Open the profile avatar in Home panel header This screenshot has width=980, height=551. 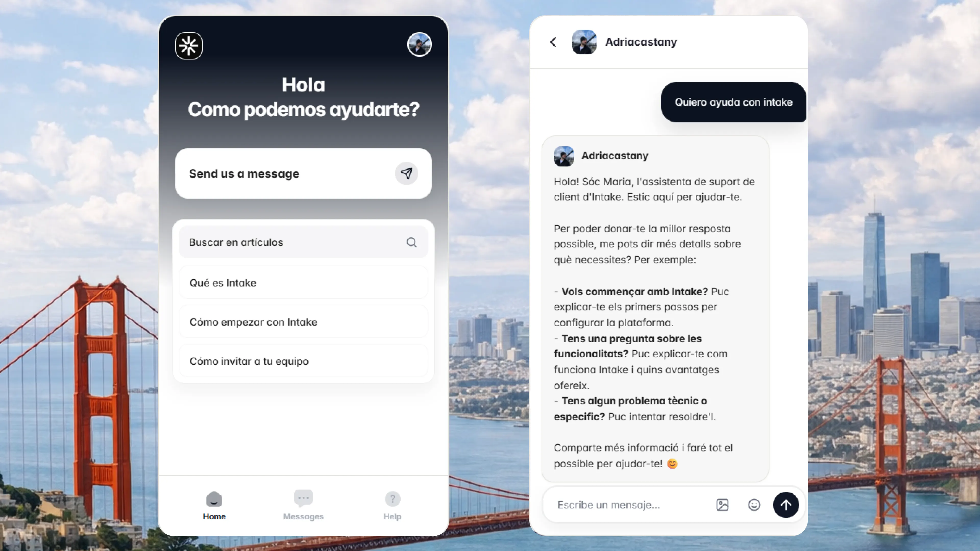[419, 44]
